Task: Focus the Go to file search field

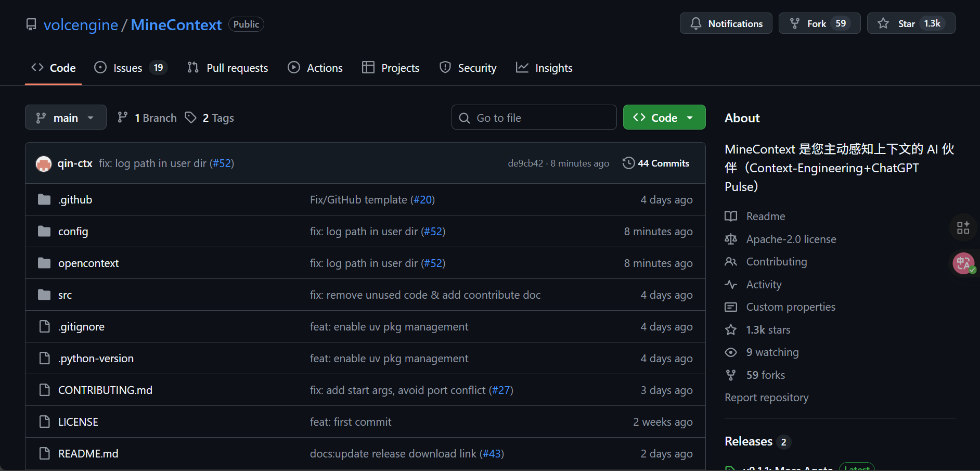Action: pyautogui.click(x=534, y=117)
